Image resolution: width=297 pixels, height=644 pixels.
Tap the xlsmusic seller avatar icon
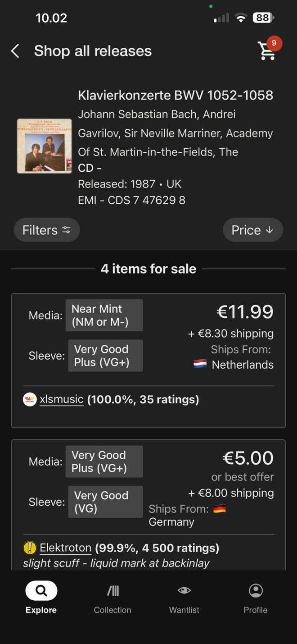point(30,399)
